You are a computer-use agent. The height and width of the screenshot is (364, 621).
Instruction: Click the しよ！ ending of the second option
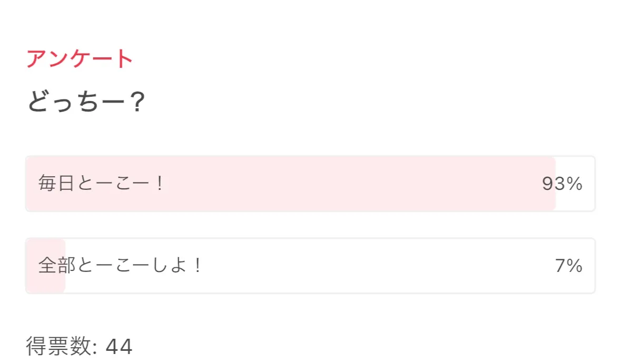(182, 266)
